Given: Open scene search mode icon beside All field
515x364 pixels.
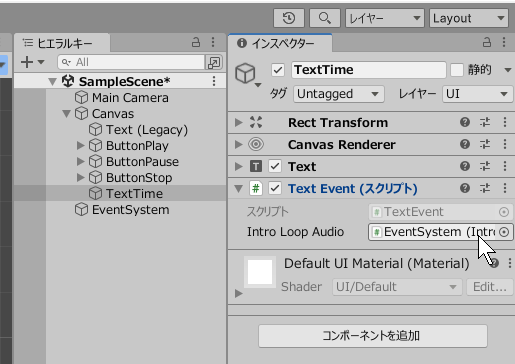Looking at the screenshot, I should pos(214,62).
